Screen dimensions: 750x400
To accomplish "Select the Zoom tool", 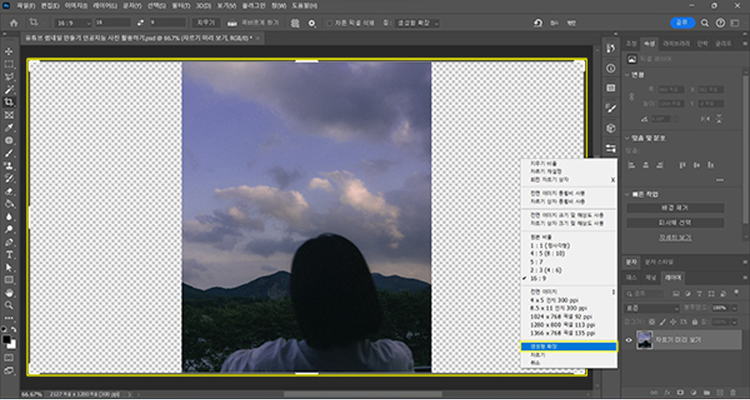I will click(9, 305).
